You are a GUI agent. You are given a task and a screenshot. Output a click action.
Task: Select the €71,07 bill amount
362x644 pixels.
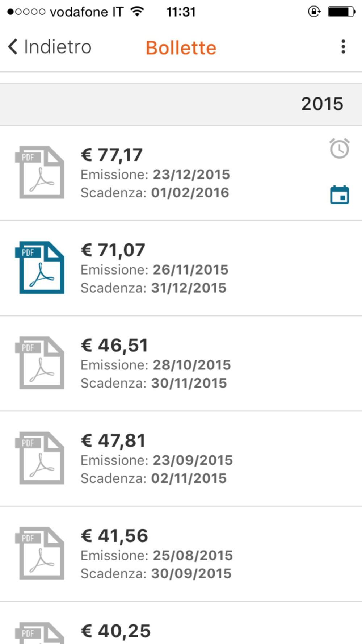click(x=113, y=250)
